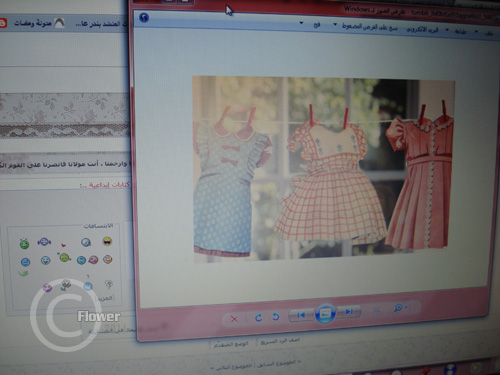Rotate the photo clockwise
Image resolution: width=500 pixels, height=375 pixels.
coord(258,318)
